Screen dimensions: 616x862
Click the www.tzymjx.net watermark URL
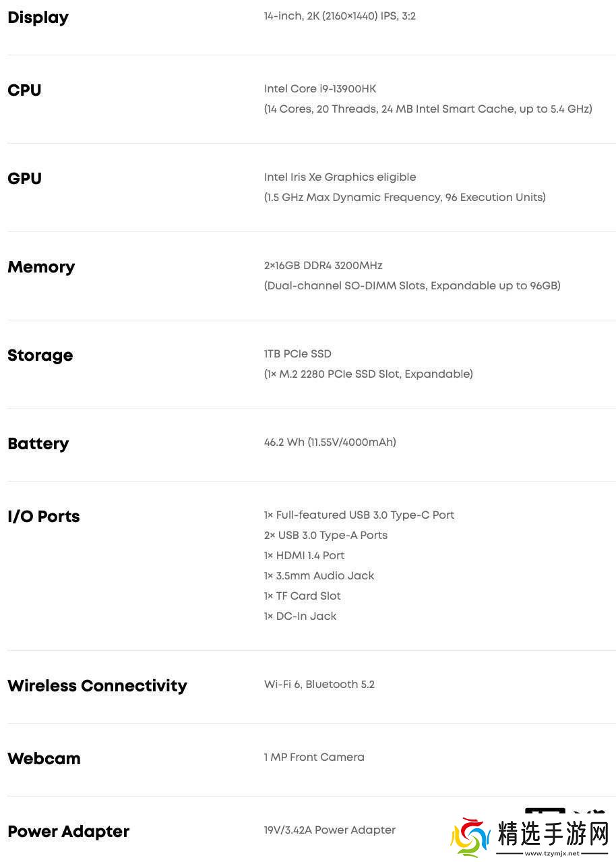point(552,853)
